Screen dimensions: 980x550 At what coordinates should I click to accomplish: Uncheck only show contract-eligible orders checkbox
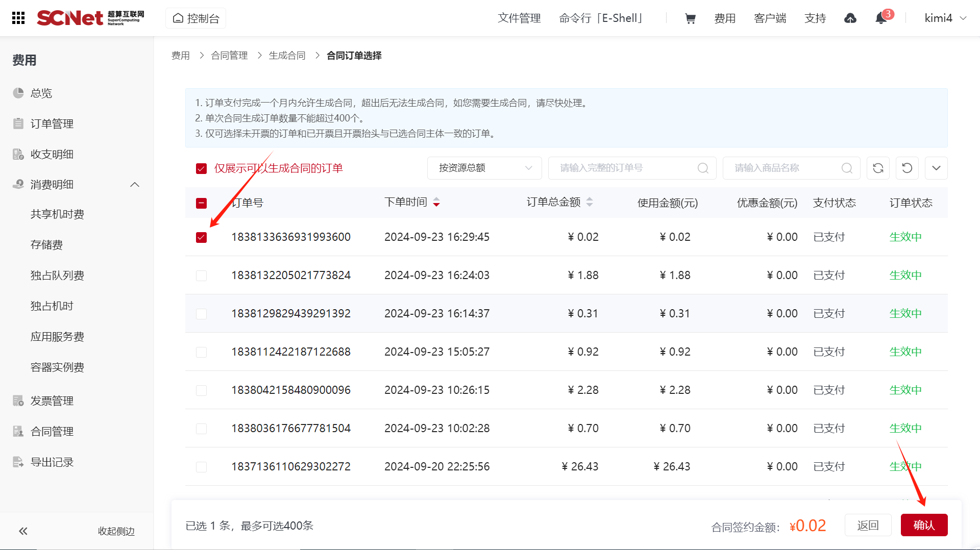pos(201,168)
